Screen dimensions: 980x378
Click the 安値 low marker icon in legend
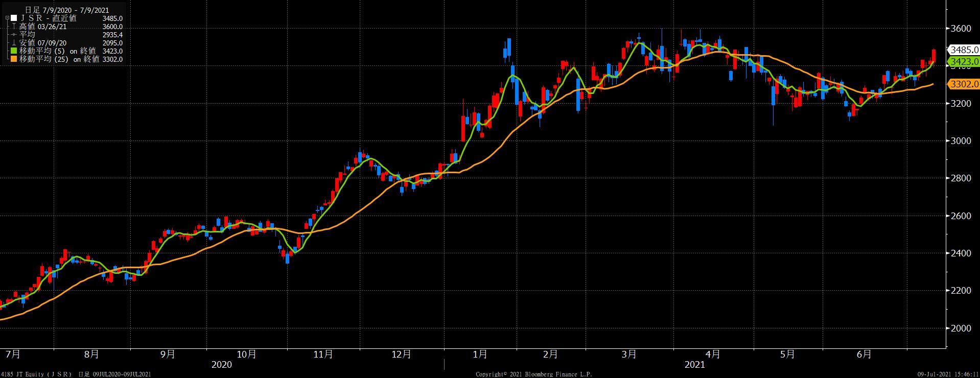click(x=14, y=43)
